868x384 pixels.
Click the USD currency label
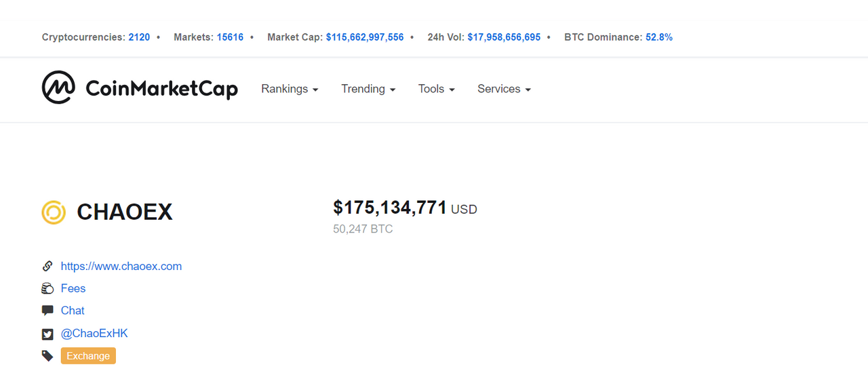pyautogui.click(x=464, y=210)
